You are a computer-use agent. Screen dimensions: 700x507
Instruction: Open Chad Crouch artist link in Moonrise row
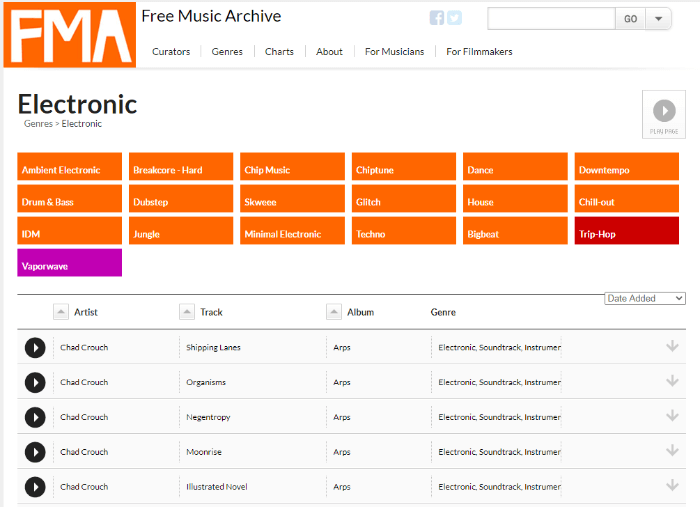pos(84,452)
